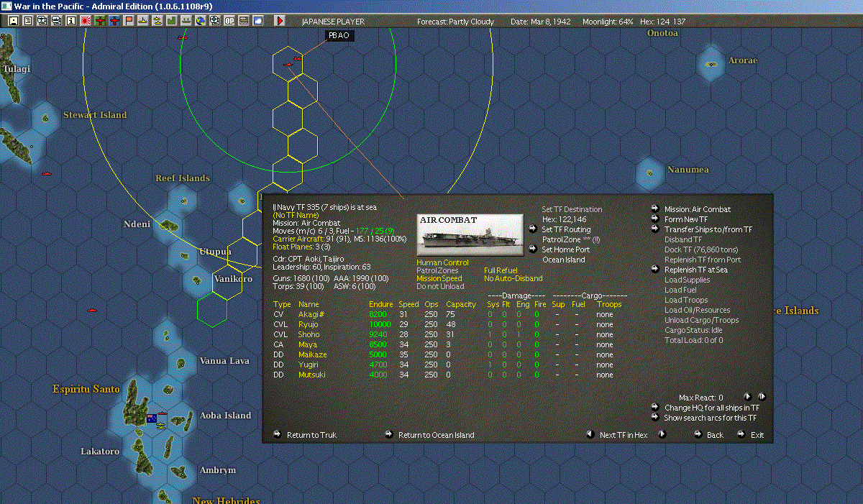Click the OP toolbar button
This screenshot has width=863, height=504.
tap(229, 21)
